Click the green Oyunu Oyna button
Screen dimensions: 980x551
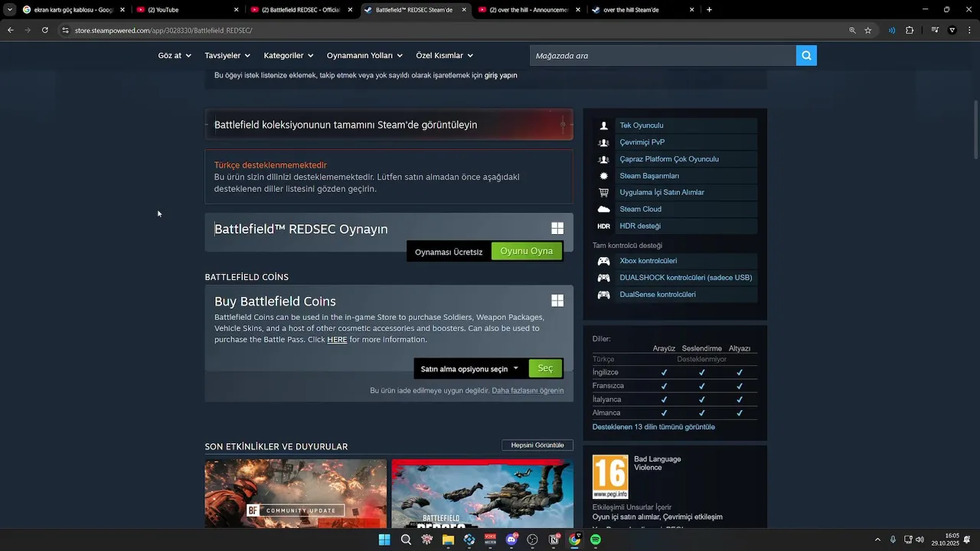click(527, 251)
